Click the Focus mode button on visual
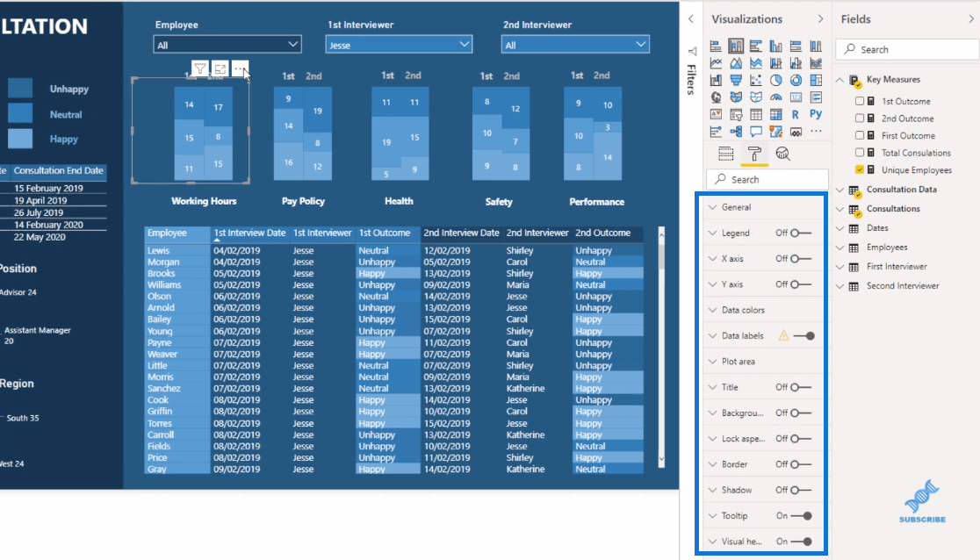Screen dimensions: 980x560 click(x=220, y=68)
